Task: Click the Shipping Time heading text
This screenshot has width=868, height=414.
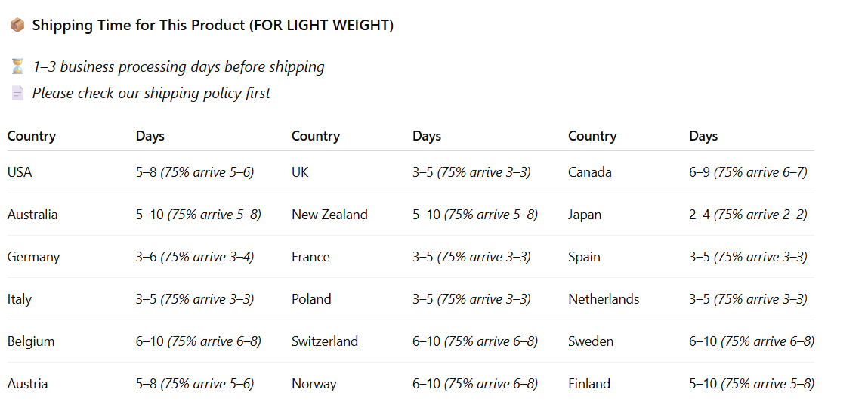Action: click(x=212, y=26)
